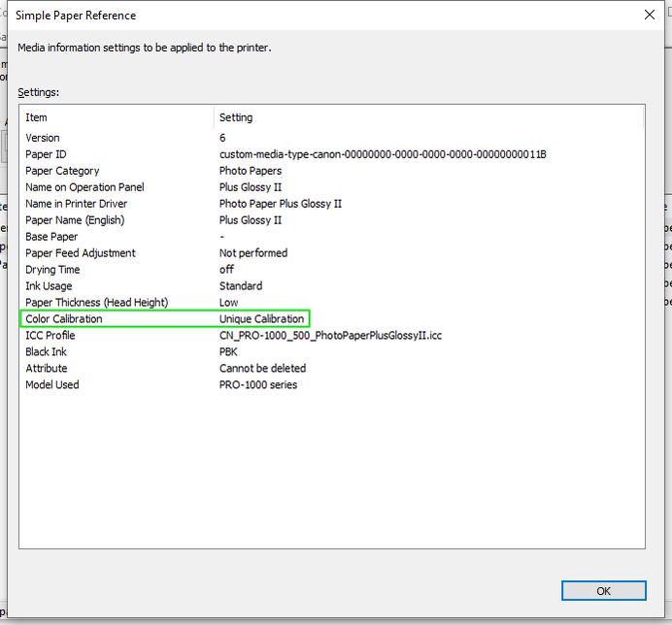This screenshot has height=625, width=672.
Task: Click the Item column header
Action: (x=117, y=117)
